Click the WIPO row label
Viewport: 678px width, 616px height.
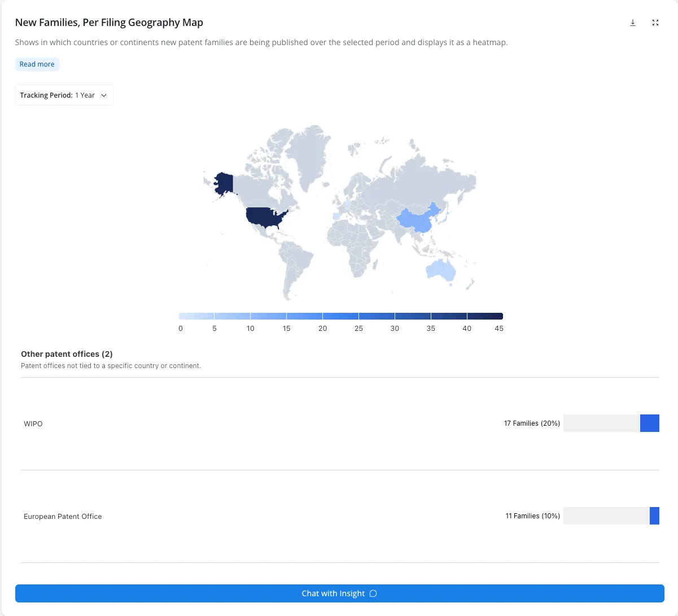[x=33, y=424]
